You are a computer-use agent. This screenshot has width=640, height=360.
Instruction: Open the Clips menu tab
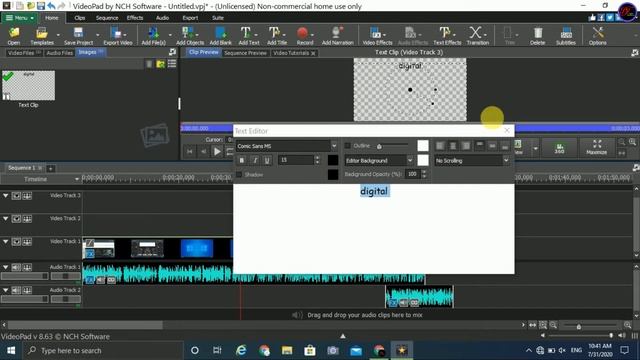80,18
